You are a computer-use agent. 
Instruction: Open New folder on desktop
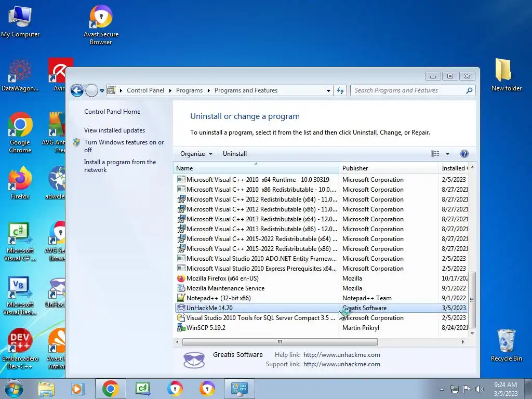pos(506,75)
